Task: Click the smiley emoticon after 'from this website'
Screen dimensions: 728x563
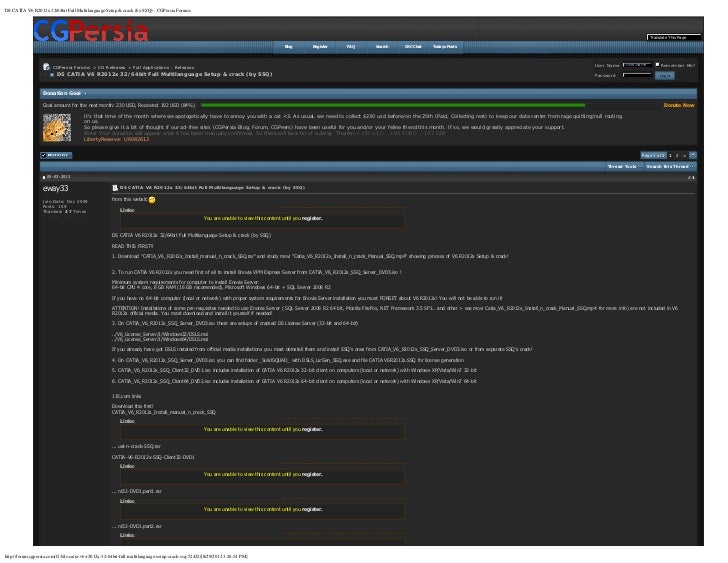Action: [x=152, y=200]
